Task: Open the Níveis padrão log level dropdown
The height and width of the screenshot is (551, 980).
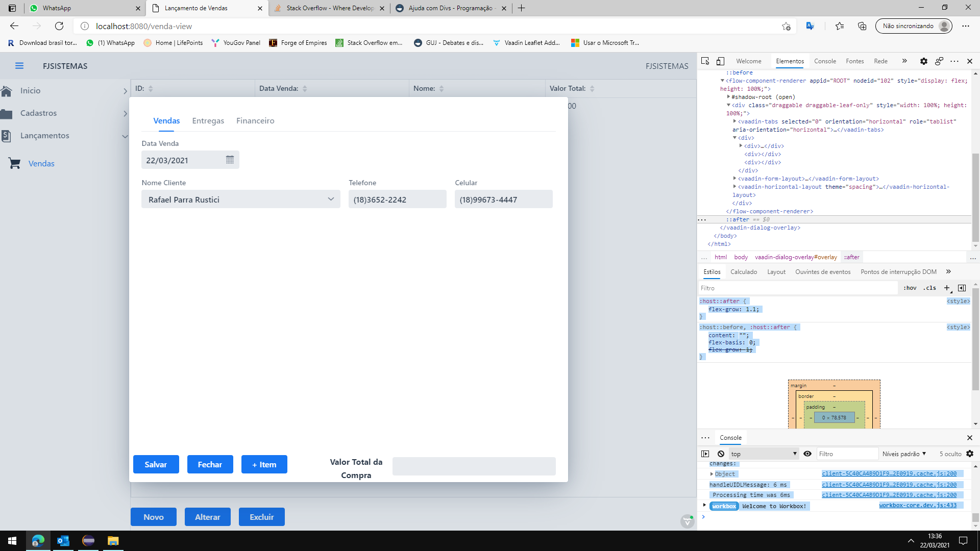Action: point(904,454)
